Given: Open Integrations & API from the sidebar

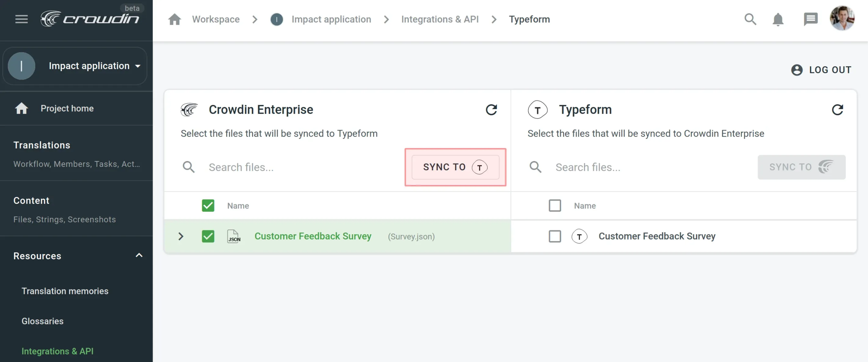Looking at the screenshot, I should tap(57, 351).
